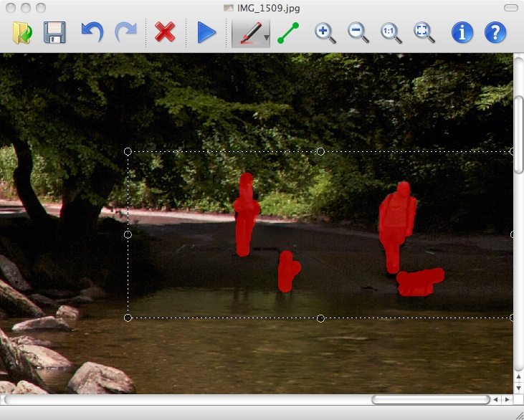Screen dimensions: 524x420
Task: Click the top-left selection handle
Action: [128, 152]
